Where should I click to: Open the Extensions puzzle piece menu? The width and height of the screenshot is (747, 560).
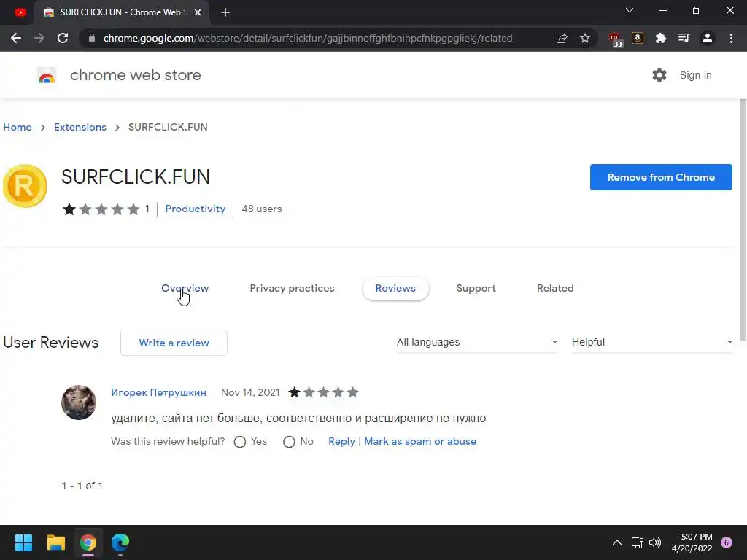(x=660, y=38)
